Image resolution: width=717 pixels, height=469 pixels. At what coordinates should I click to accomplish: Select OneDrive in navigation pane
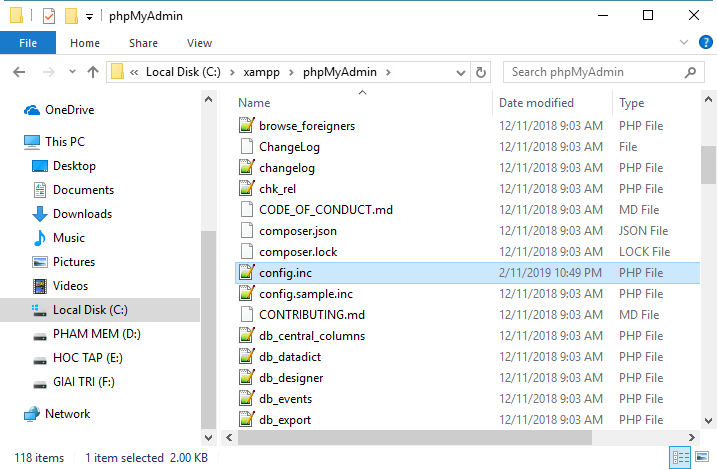[x=70, y=110]
